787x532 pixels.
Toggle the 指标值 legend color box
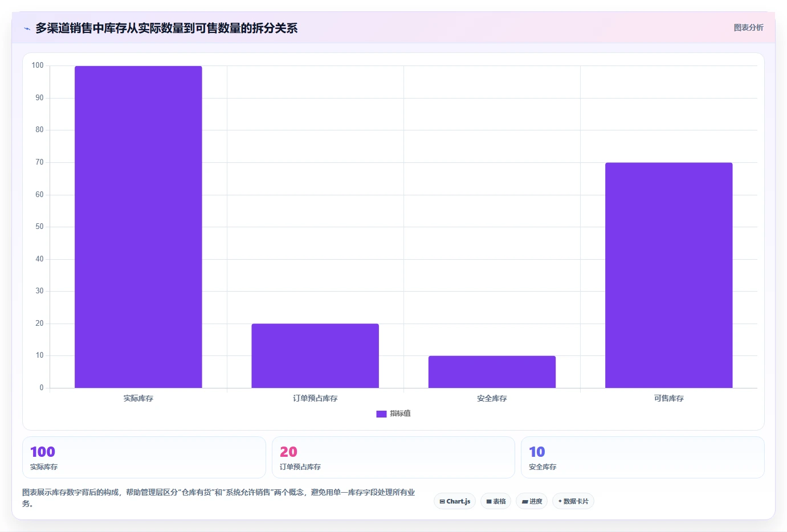381,414
